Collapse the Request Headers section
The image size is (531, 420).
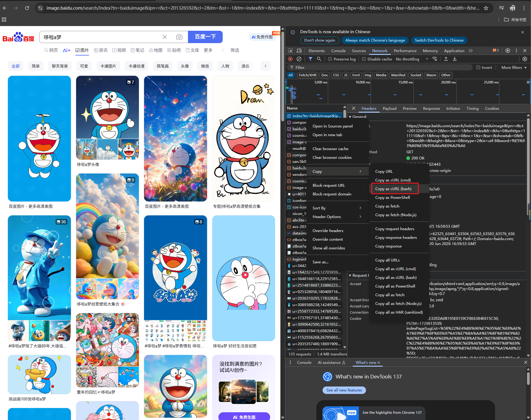(350, 275)
